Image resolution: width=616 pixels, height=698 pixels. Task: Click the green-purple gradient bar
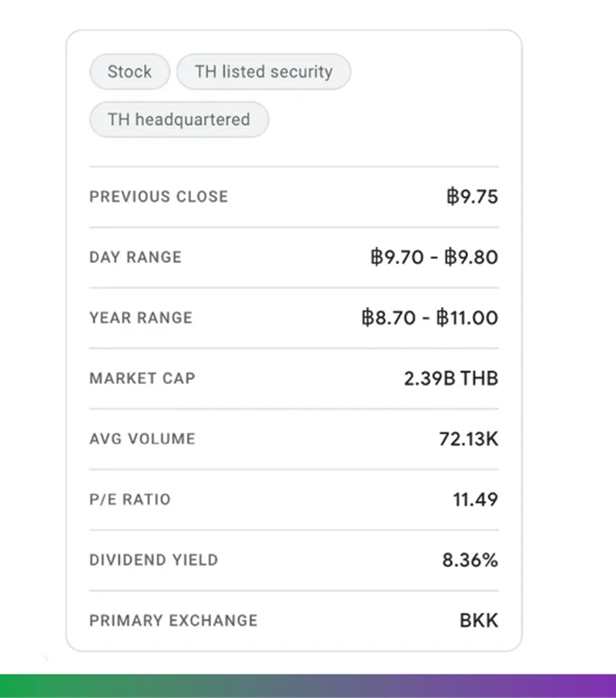click(308, 686)
